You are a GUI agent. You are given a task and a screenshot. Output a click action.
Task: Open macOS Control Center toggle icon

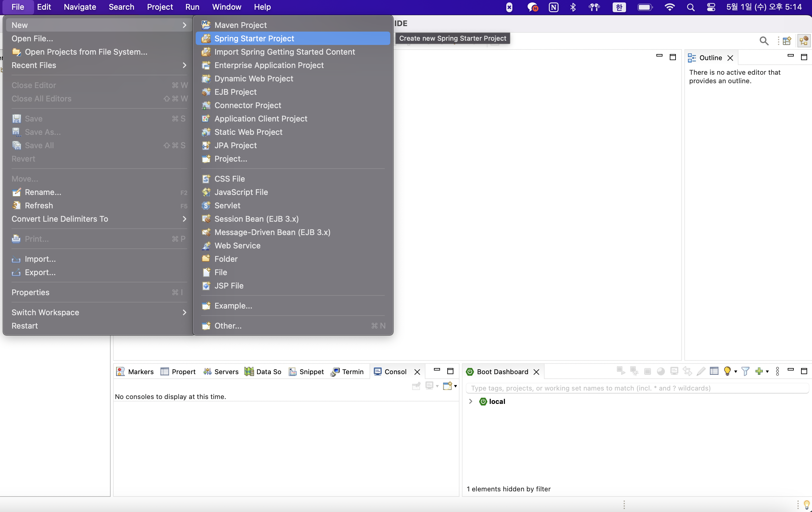711,7
